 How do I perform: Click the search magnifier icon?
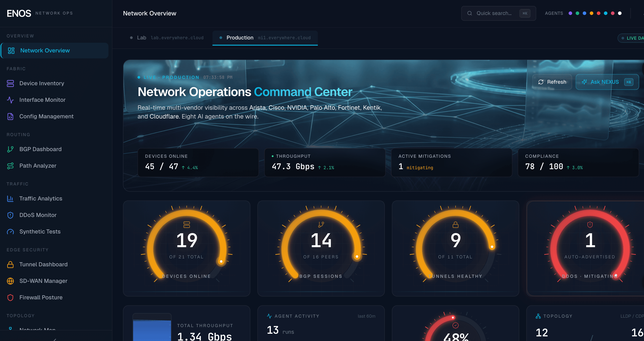469,13
